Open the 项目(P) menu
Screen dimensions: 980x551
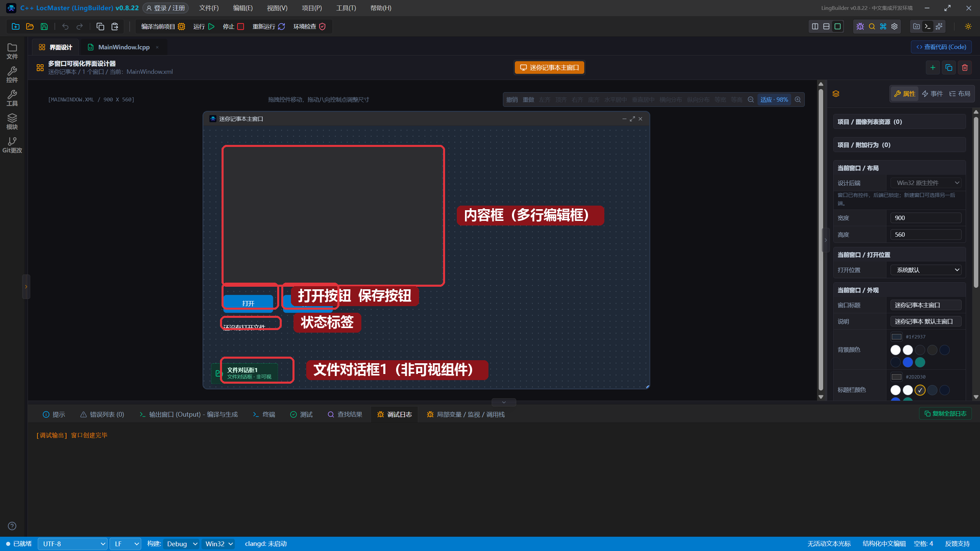coord(311,8)
